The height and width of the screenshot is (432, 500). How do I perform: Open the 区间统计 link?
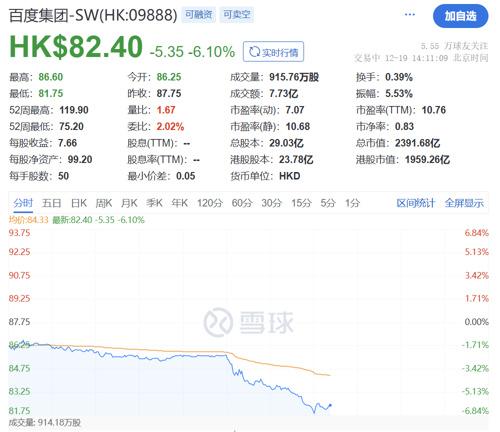click(416, 203)
